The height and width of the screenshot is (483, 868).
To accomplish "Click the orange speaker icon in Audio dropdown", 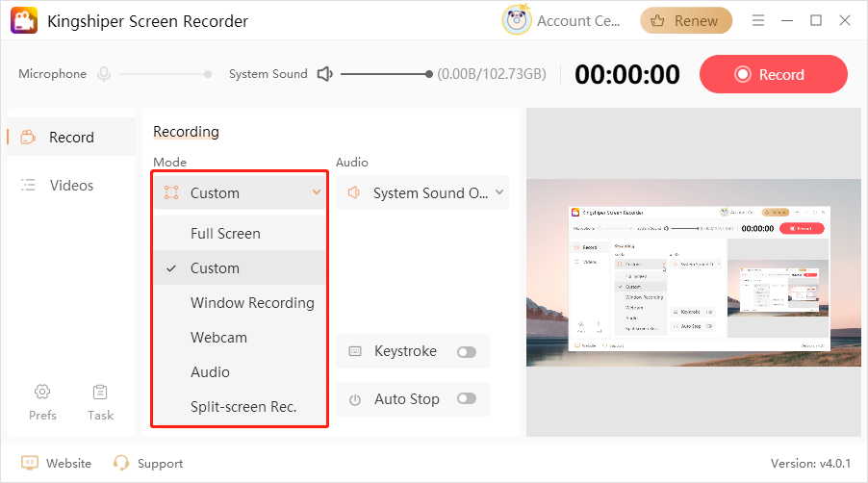I will 354,192.
